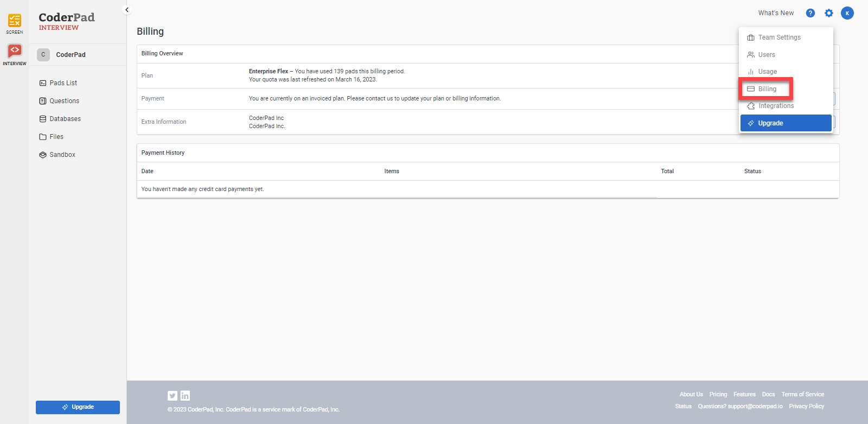Click the Upgrade button in sidebar
This screenshot has width=868, height=424.
coord(78,407)
